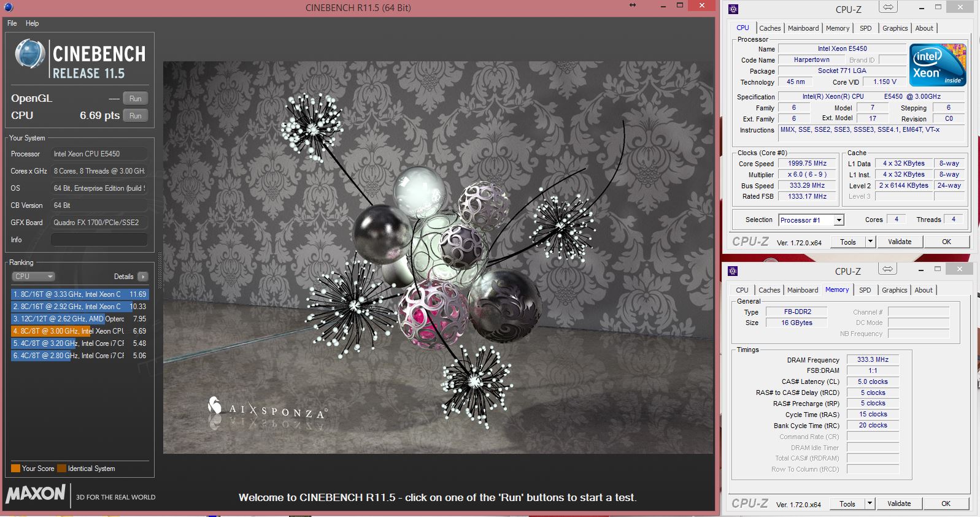Click the CAS# Latency value 5.0 clocks

click(x=873, y=381)
